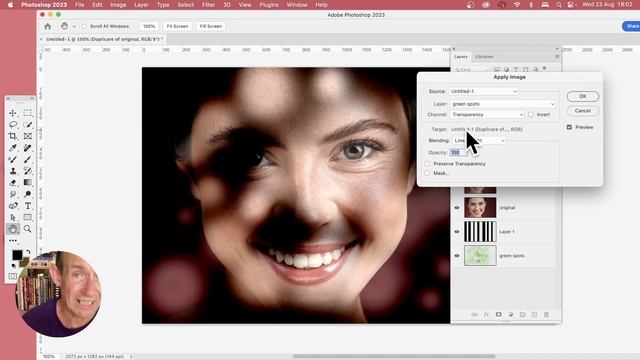
Task: Enable the Mask... checkbox
Action: (x=427, y=173)
